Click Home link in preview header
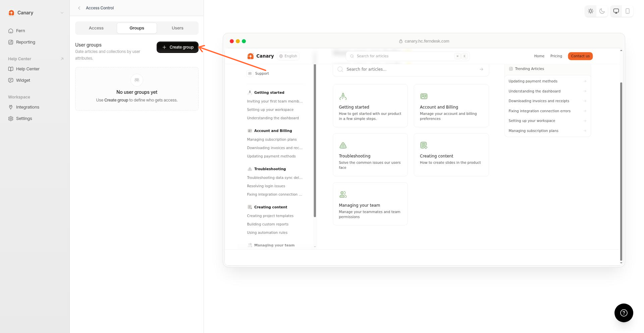This screenshot has width=644, height=333. tap(539, 56)
